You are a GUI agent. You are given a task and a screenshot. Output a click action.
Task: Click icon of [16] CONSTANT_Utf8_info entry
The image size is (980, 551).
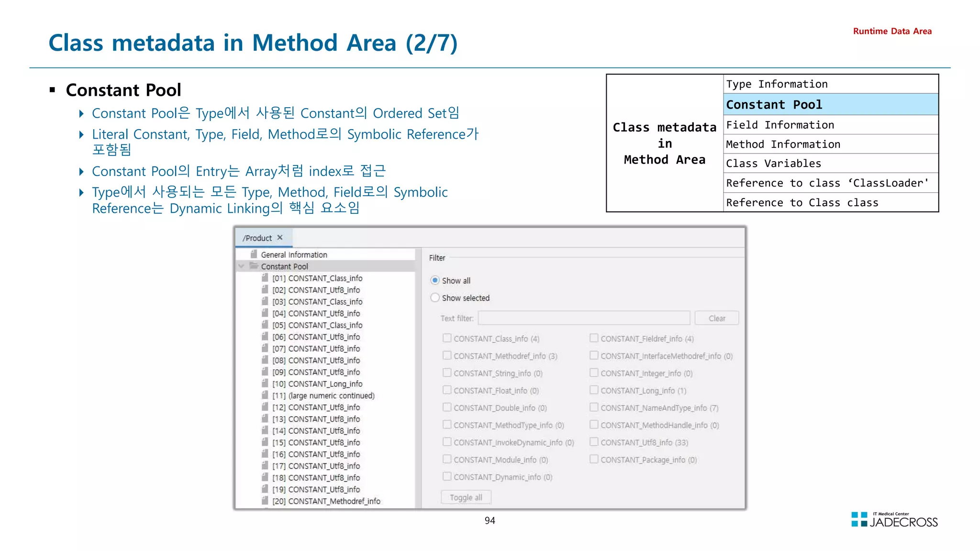[x=265, y=453]
